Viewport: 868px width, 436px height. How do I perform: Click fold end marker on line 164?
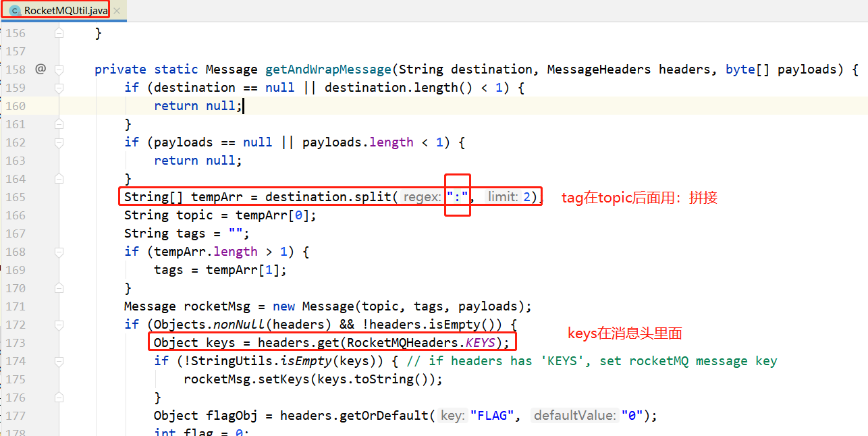click(59, 179)
